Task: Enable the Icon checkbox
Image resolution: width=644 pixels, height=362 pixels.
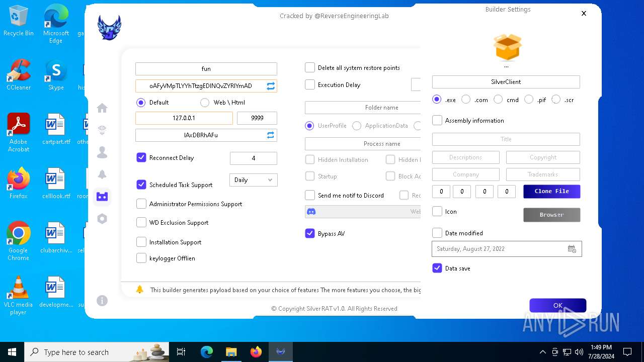Action: [437, 211]
